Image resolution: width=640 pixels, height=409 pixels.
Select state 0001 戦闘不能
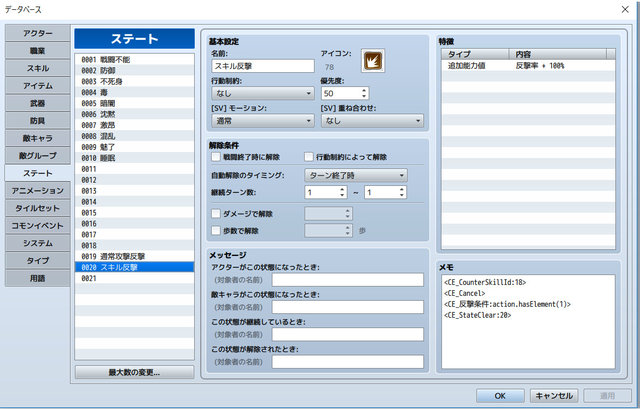pyautogui.click(x=134, y=60)
